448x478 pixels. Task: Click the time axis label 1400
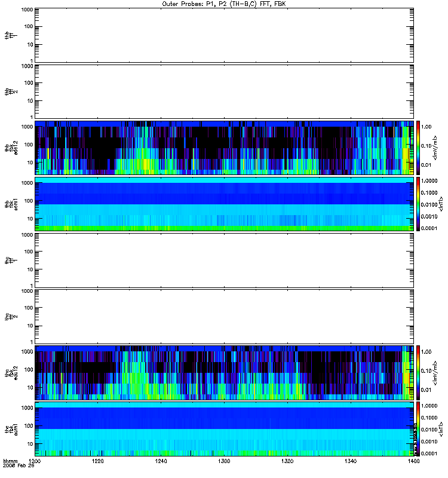tap(413, 461)
